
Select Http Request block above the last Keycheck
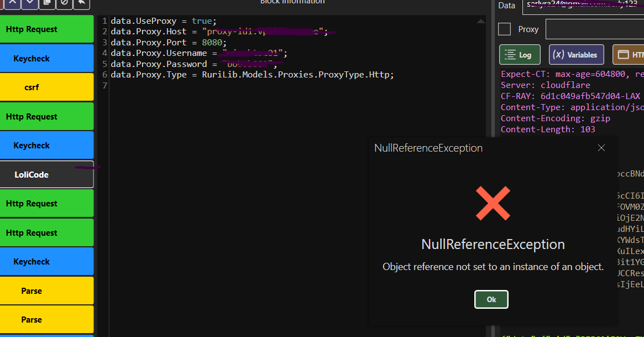(47, 232)
